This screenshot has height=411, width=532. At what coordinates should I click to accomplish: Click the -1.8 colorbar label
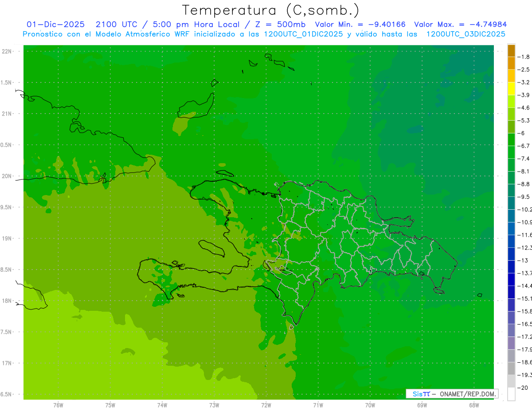pos(524,57)
